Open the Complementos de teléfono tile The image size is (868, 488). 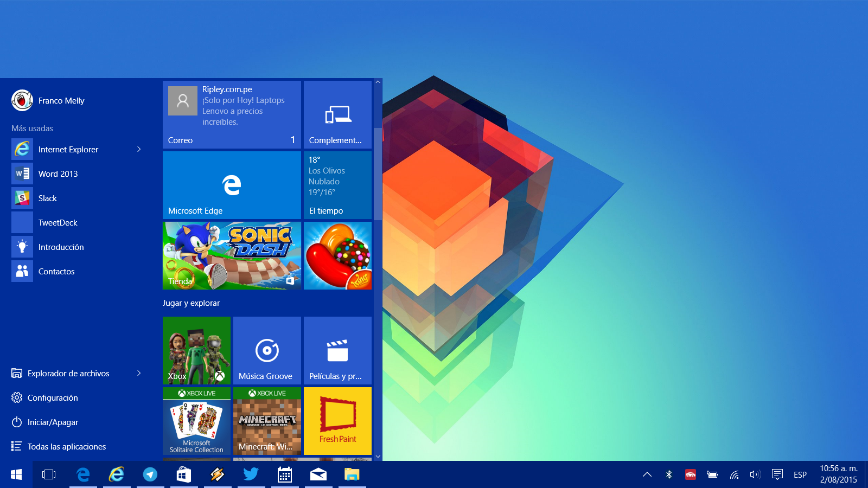[x=337, y=114]
